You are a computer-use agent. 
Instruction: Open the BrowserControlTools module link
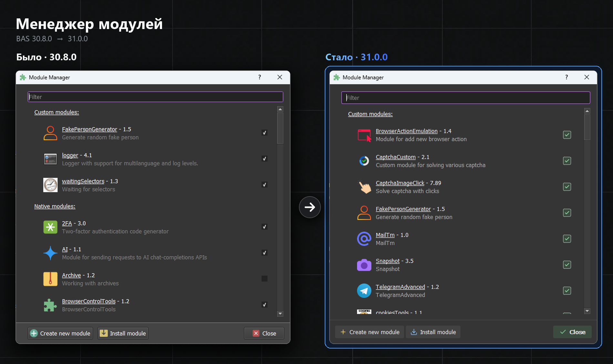[89, 301]
